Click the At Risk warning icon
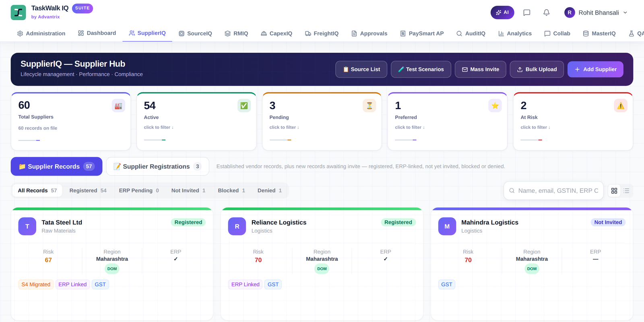The width and height of the screenshot is (644, 322). (x=621, y=105)
